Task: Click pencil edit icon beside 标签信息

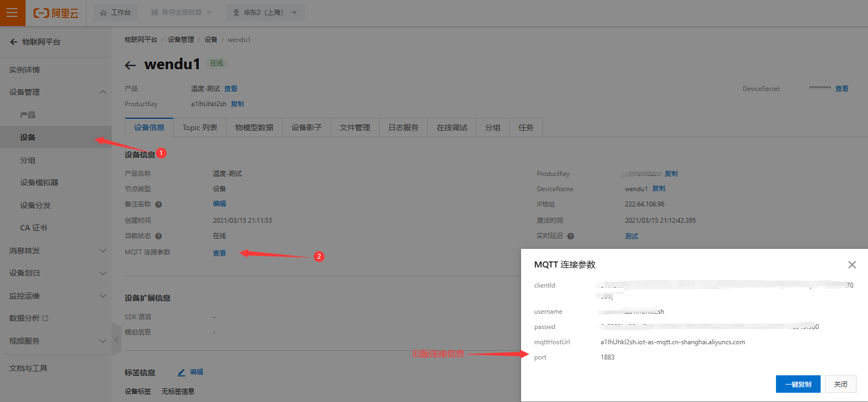Action: tap(181, 373)
